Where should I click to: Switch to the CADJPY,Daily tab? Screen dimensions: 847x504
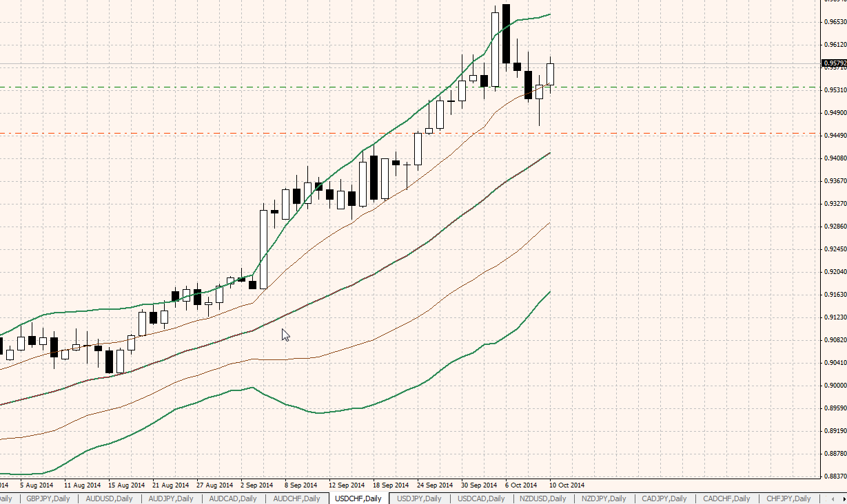point(664,498)
